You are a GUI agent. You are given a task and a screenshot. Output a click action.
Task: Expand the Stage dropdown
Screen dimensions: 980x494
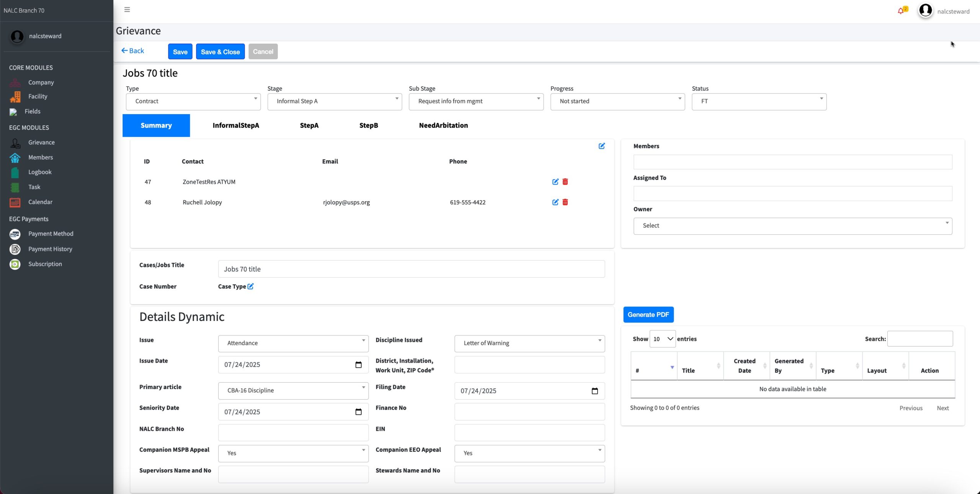334,101
